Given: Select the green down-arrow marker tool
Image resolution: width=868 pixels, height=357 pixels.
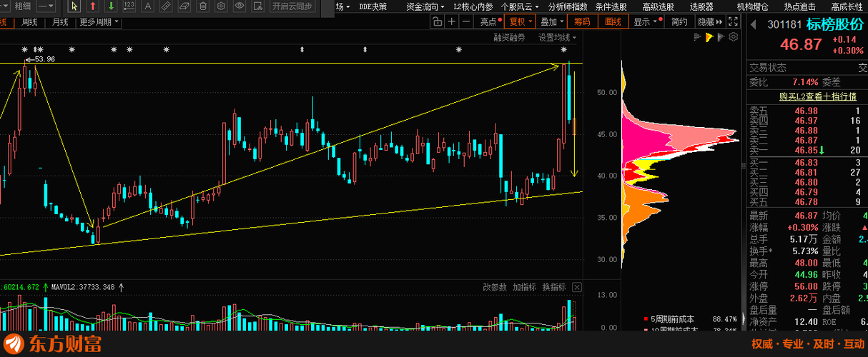Looking at the screenshot, I should coord(111,6).
